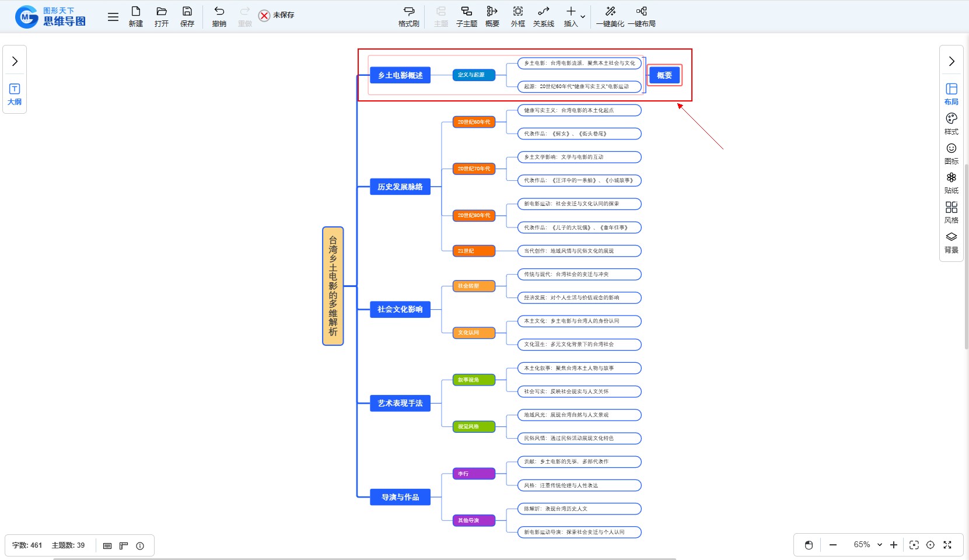
Task: Click the 未保存 unsaved status button
Action: point(277,15)
